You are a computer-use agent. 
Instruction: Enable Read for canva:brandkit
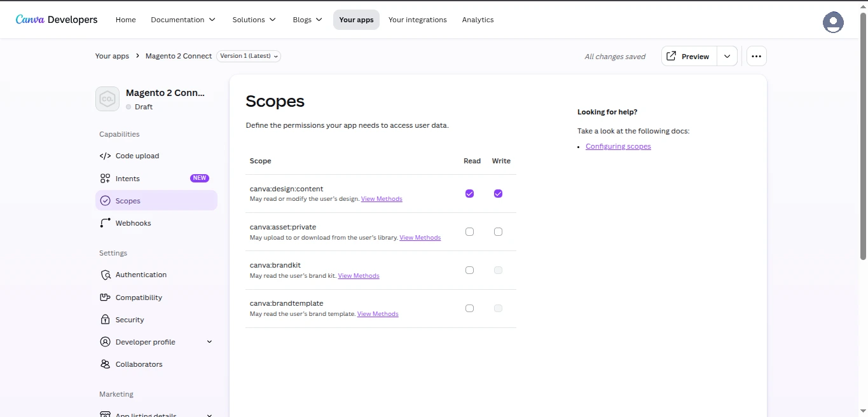(x=469, y=270)
